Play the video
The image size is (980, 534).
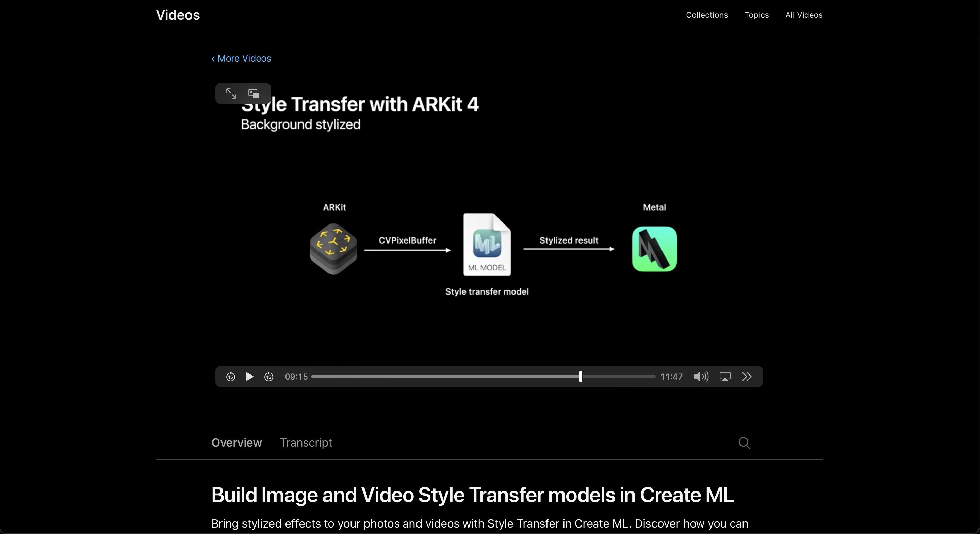point(249,377)
